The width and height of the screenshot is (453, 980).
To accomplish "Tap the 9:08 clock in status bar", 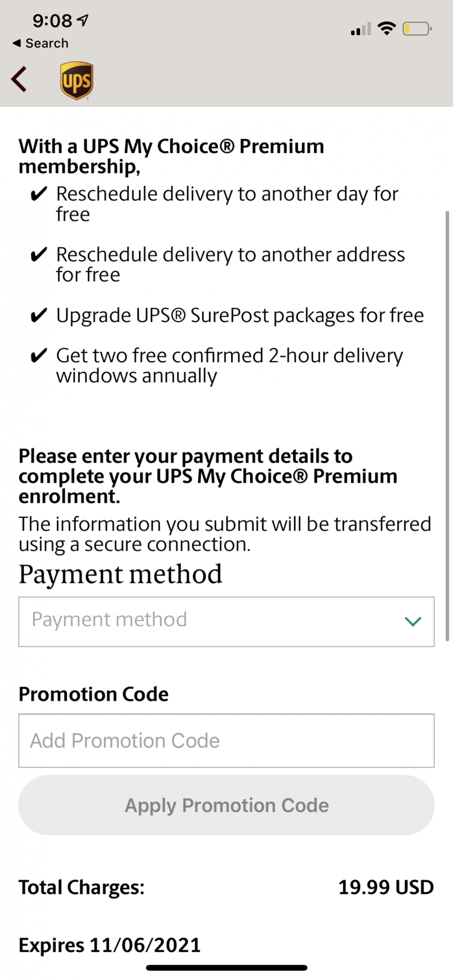I will (x=52, y=21).
